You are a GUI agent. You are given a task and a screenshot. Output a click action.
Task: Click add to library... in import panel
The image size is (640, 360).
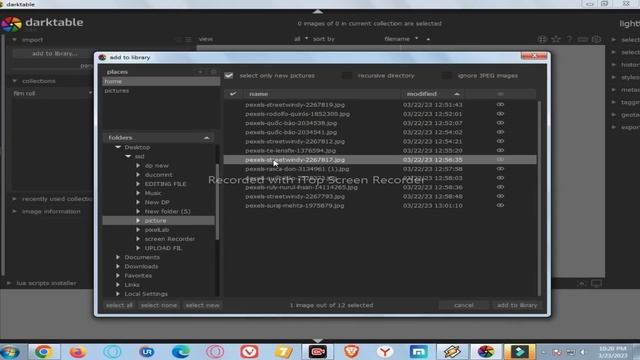pyautogui.click(x=54, y=53)
